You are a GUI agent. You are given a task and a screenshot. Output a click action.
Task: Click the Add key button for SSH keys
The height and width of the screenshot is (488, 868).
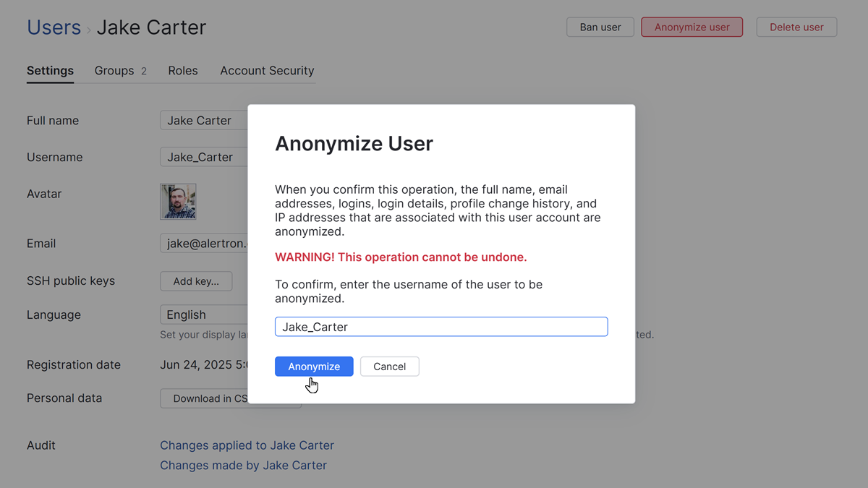coord(196,281)
